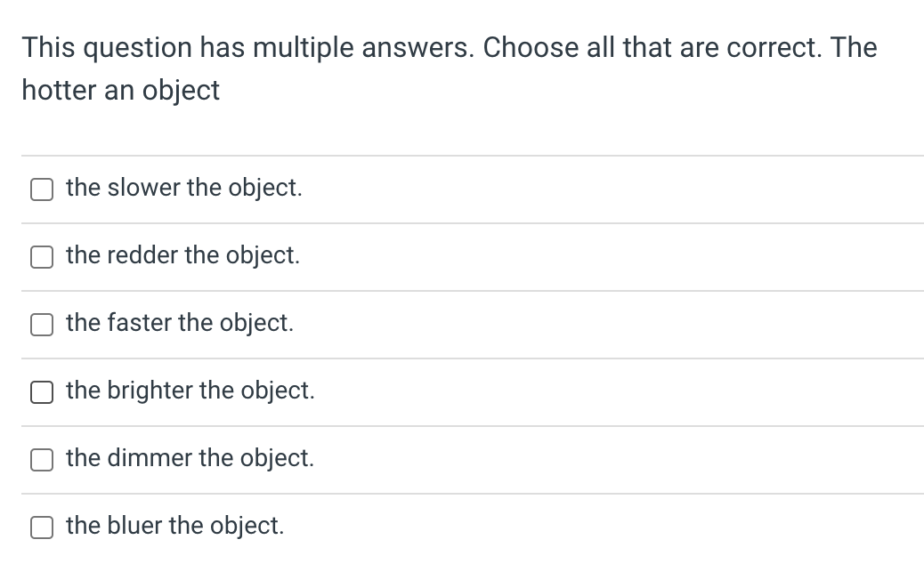The width and height of the screenshot is (924, 580).
Task: Toggle the 'the bluer the object' checkbox
Action: [42, 528]
